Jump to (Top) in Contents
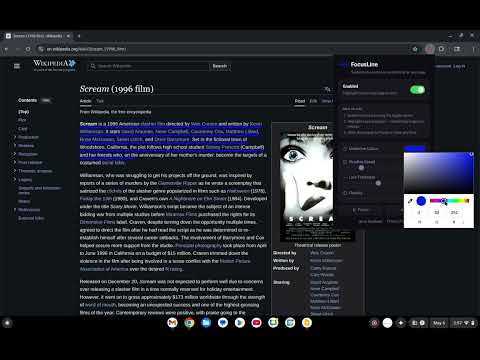480x360 pixels. pos(23,112)
